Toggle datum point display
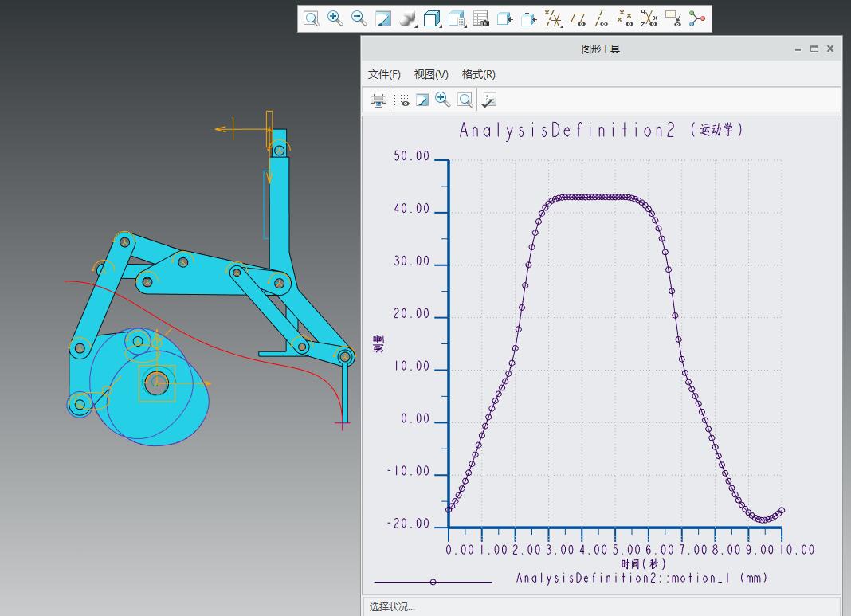This screenshot has height=616, width=851. click(x=626, y=18)
